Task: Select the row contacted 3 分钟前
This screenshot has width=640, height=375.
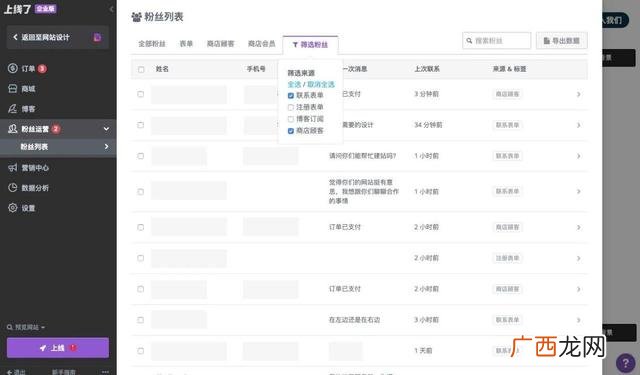Action: [141, 94]
